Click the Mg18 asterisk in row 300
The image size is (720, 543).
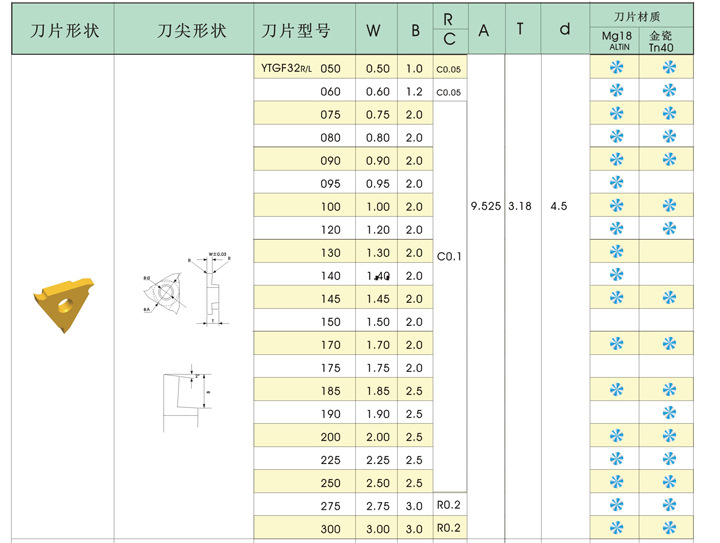pos(616,528)
